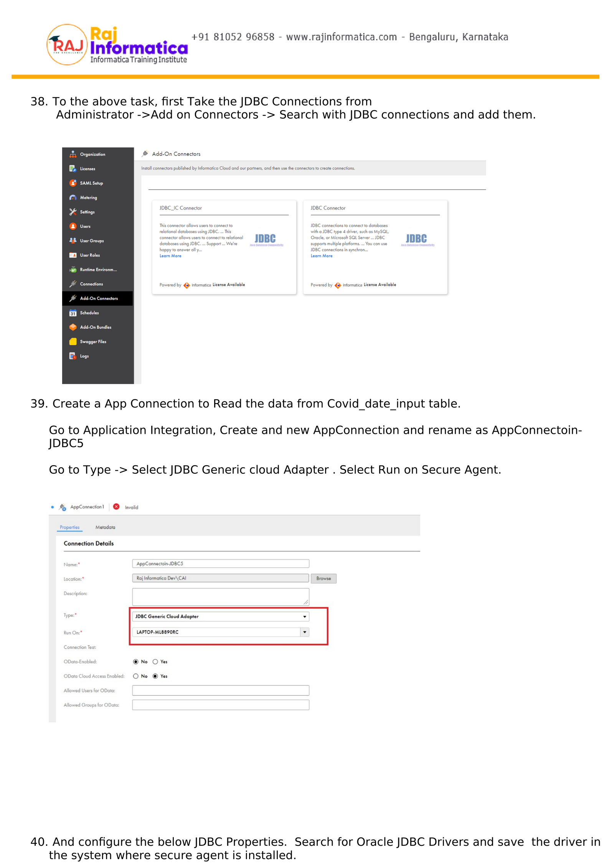Select the SAML Setup icon
The image size is (614, 868).
pos(73,183)
